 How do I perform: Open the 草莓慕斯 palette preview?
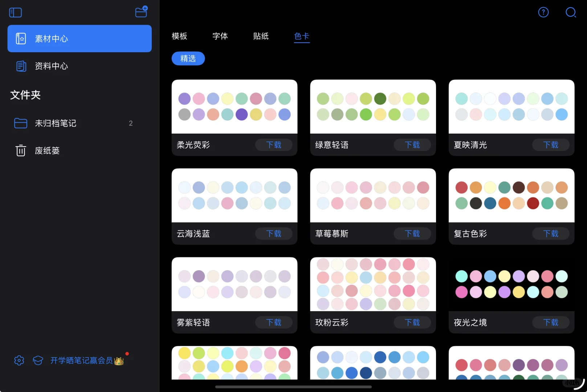pos(373,195)
